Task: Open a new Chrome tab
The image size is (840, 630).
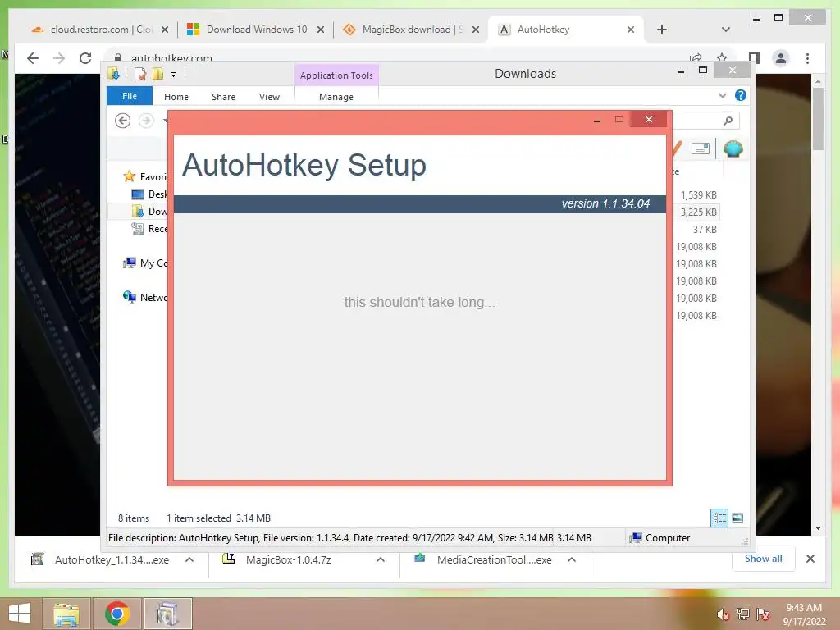Action: 662,30
